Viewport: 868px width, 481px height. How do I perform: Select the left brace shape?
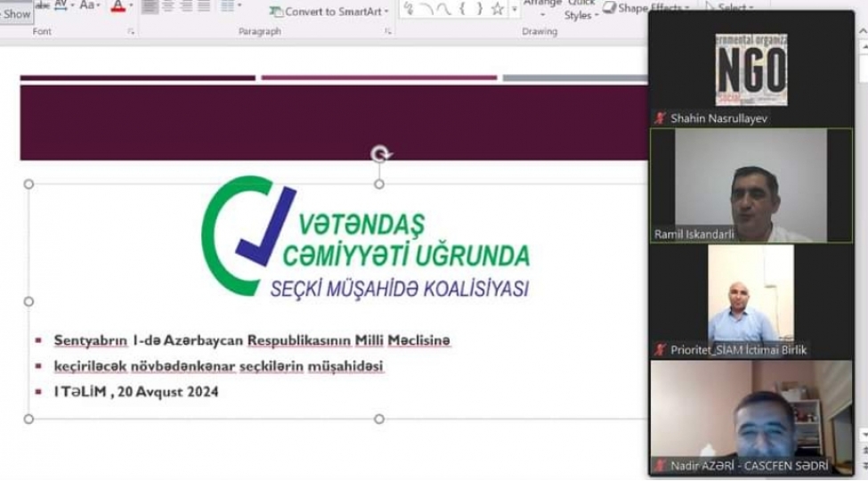pyautogui.click(x=462, y=8)
